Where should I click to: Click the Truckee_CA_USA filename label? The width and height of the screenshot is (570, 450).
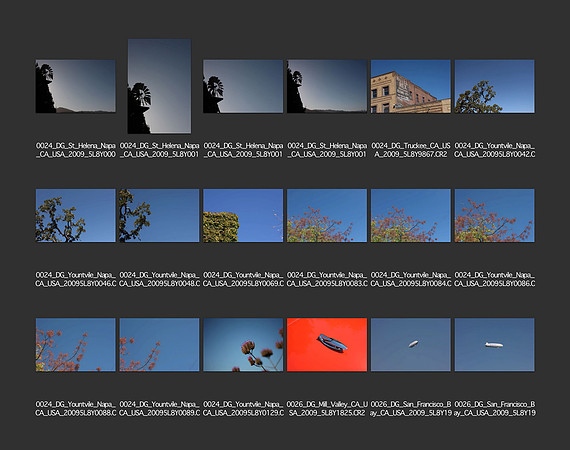click(x=411, y=150)
